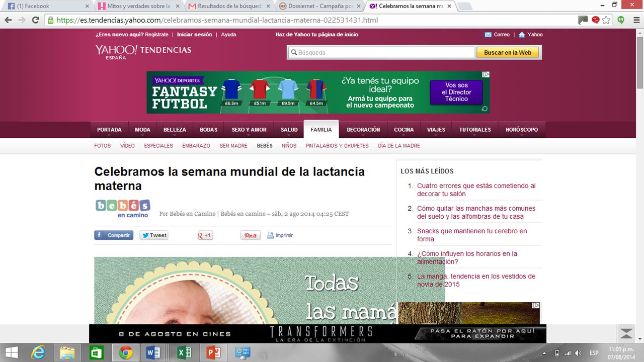The width and height of the screenshot is (644, 362).
Task: Click the Yahoo Tendencias España logo
Action: pos(143,52)
